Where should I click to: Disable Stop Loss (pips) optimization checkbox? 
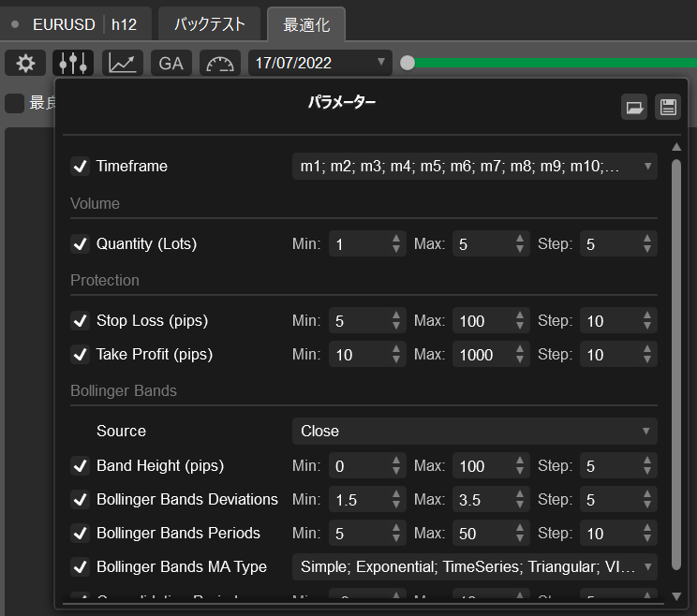pos(80,321)
